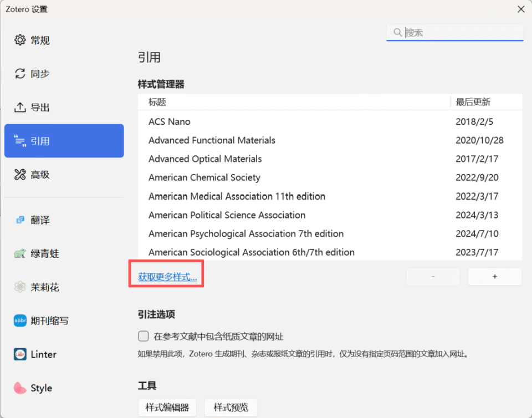Select the Advanced Optical Materials style

pos(330,159)
